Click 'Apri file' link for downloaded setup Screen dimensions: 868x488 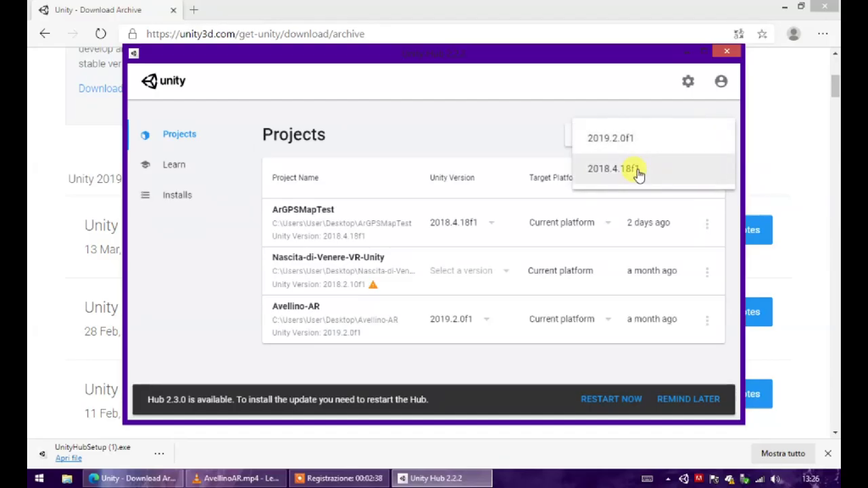[x=69, y=458]
